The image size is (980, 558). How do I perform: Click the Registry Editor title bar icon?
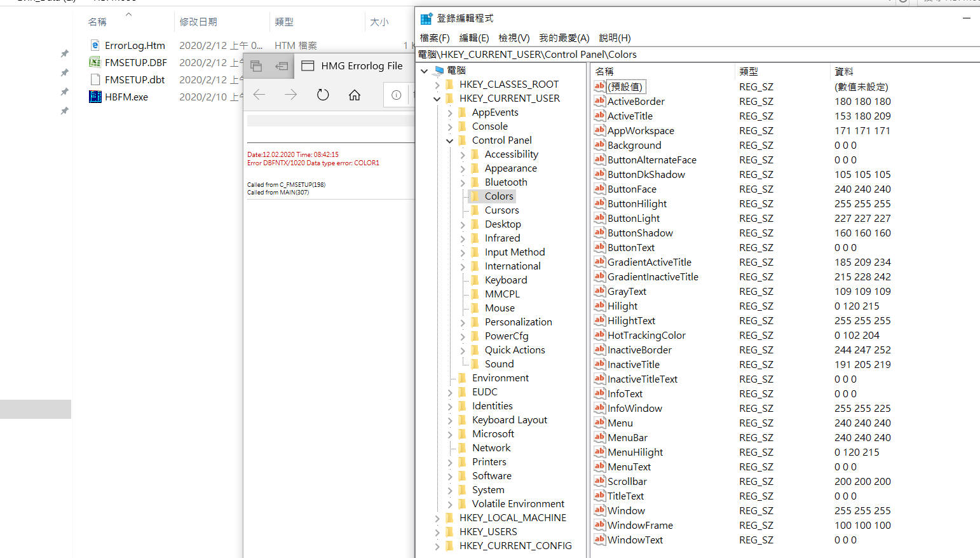(x=426, y=18)
